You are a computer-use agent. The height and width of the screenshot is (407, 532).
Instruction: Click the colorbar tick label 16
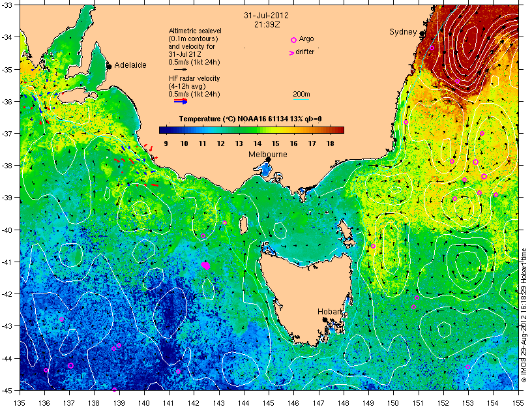(x=294, y=143)
